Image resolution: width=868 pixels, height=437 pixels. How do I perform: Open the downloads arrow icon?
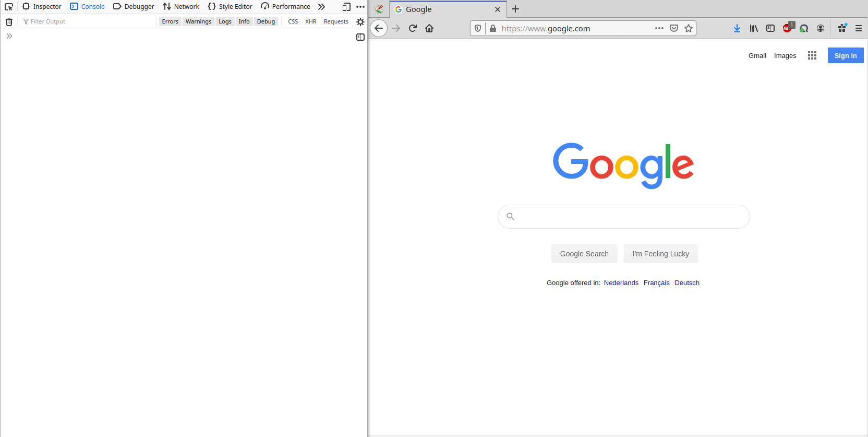[737, 28]
